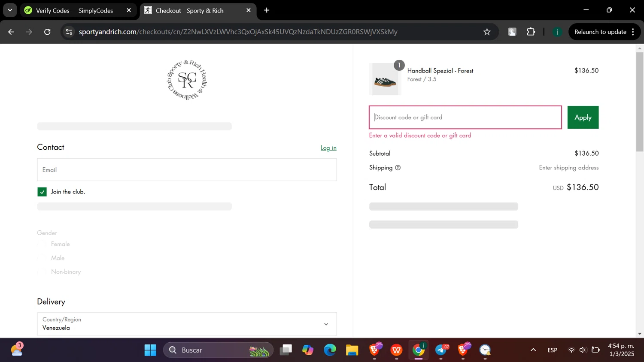644x362 pixels.
Task: Open Microsoft Edge from taskbar
Action: [x=330, y=350]
